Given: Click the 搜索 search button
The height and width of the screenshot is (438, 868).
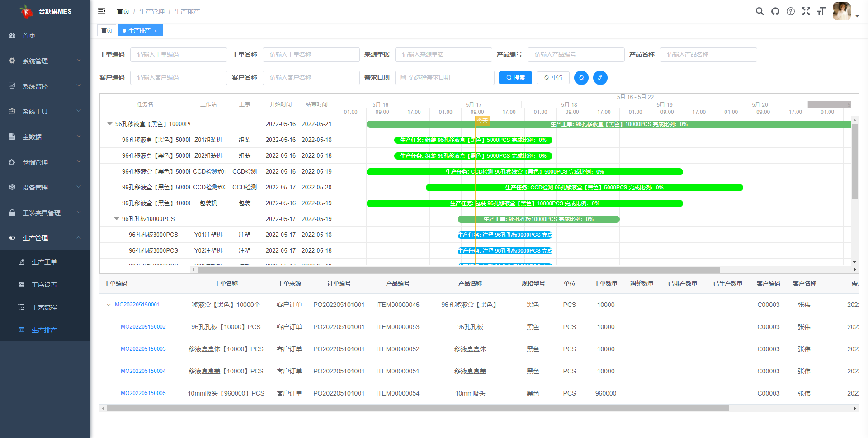Looking at the screenshot, I should tap(515, 78).
